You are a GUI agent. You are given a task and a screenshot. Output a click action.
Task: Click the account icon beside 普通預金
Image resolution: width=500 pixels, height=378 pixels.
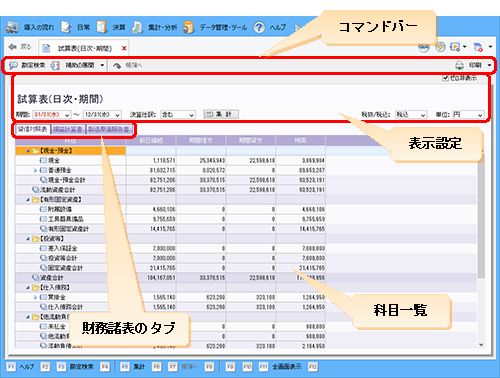coord(43,170)
